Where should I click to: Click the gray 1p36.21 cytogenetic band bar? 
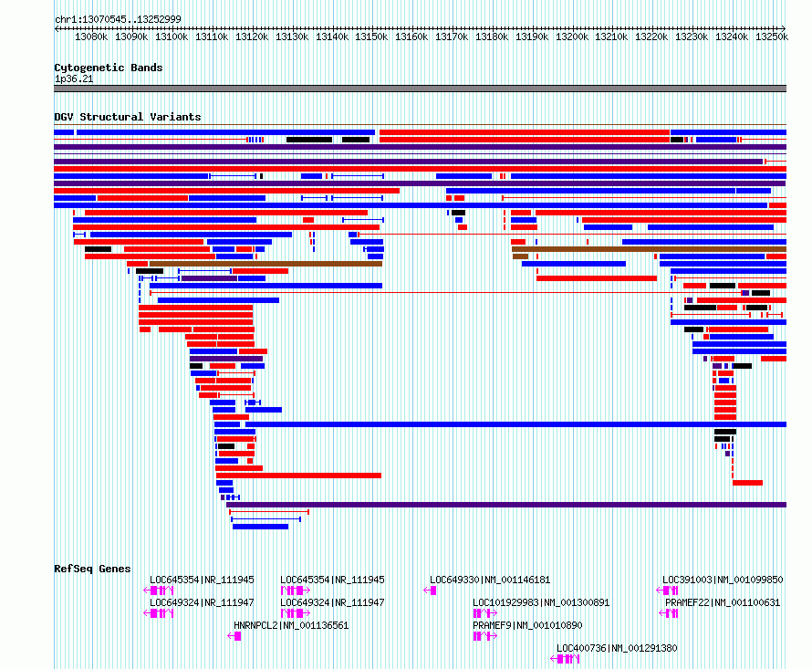(420, 89)
